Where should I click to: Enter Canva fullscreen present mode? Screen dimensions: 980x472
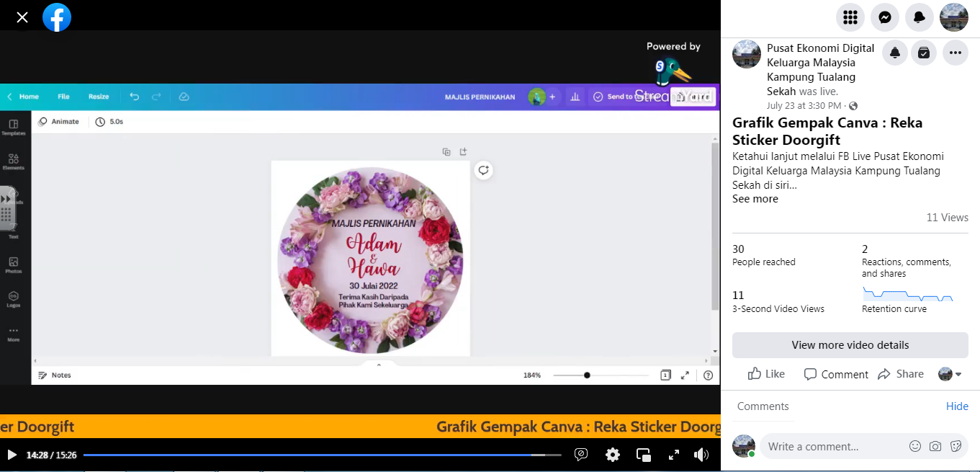(x=685, y=375)
